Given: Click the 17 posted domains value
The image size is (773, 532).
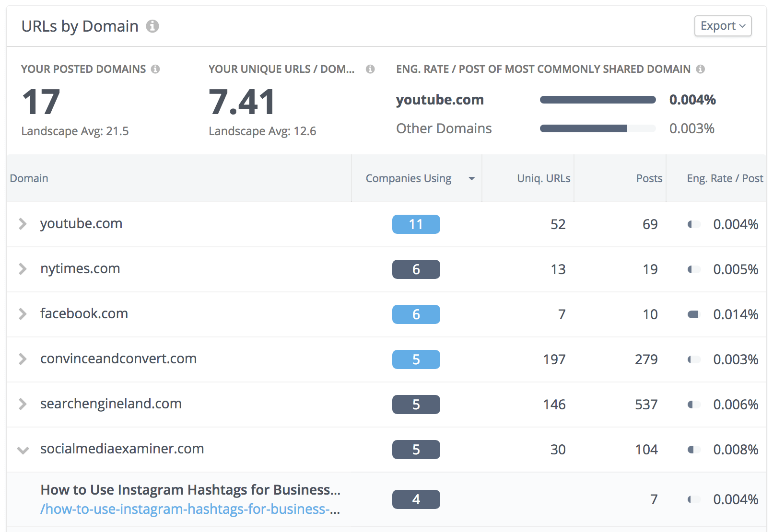Looking at the screenshot, I should point(41,102).
